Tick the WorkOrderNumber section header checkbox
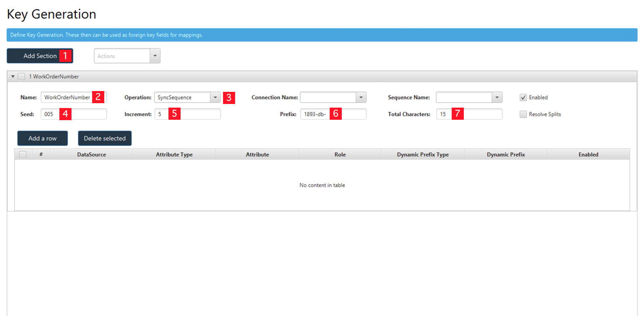644x316 pixels. tap(21, 76)
